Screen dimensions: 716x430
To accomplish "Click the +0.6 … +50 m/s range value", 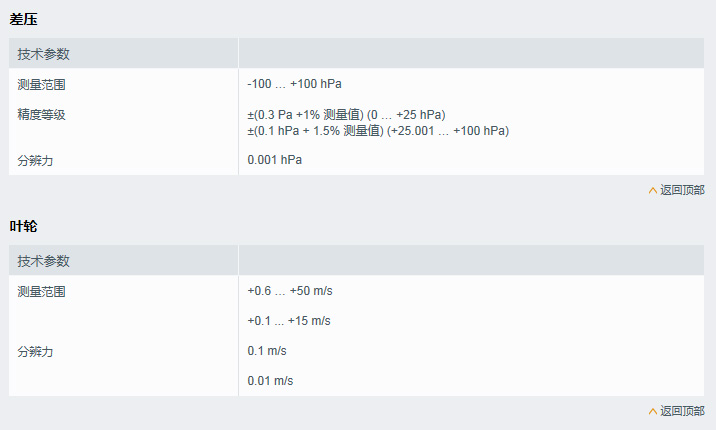I will coord(289,291).
